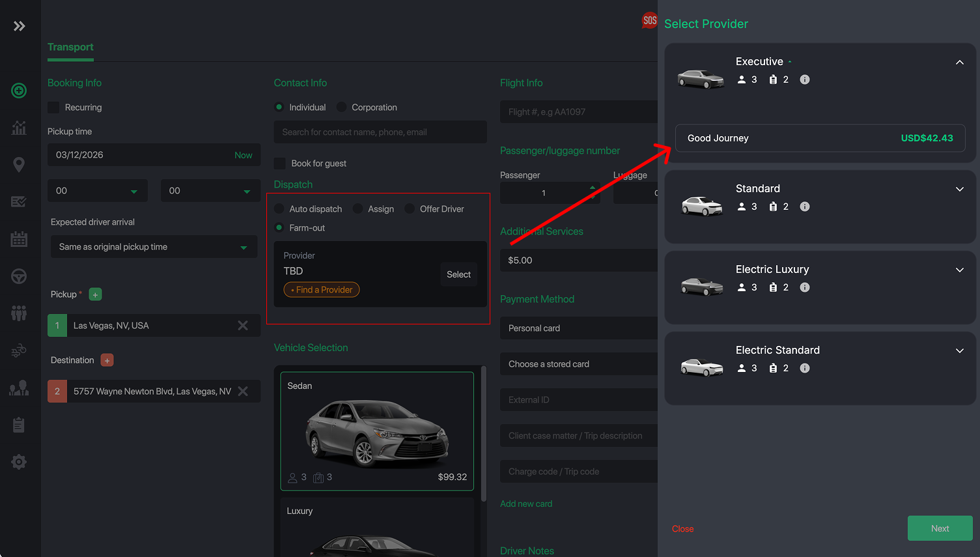Open the settings gear sidebar icon
Screen dimensions: 980x557
pyautogui.click(x=19, y=462)
